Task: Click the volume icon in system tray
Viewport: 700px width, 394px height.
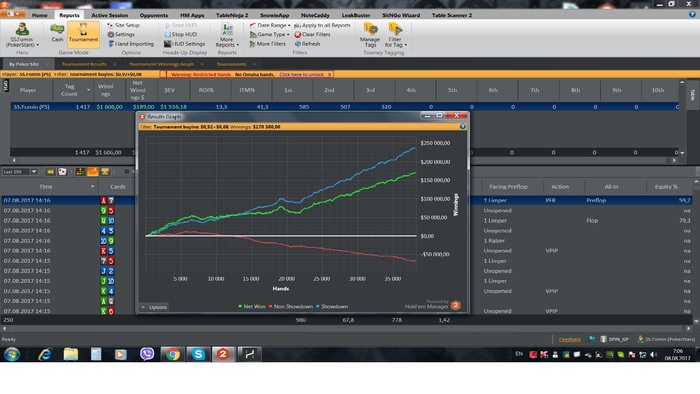Action: click(x=654, y=354)
